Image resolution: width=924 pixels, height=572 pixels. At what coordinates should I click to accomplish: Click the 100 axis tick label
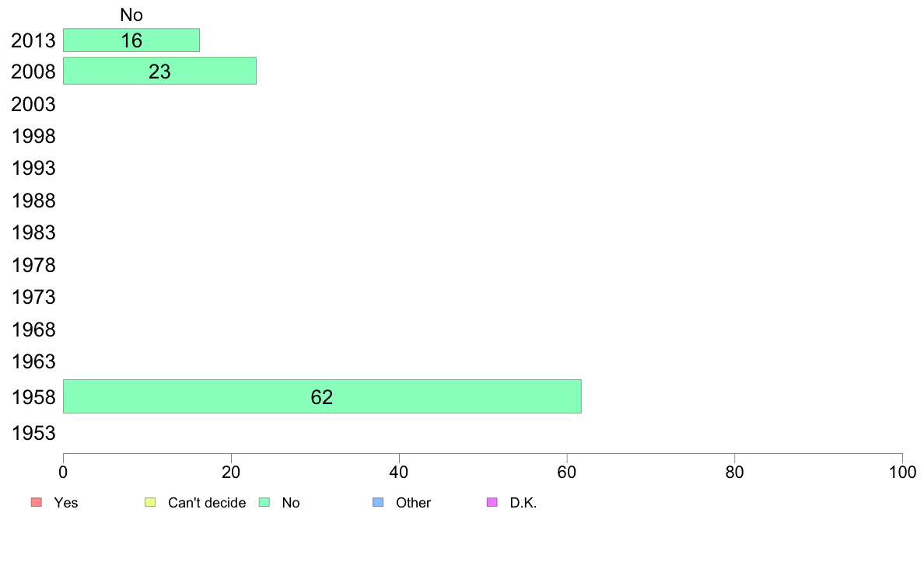[x=902, y=472]
